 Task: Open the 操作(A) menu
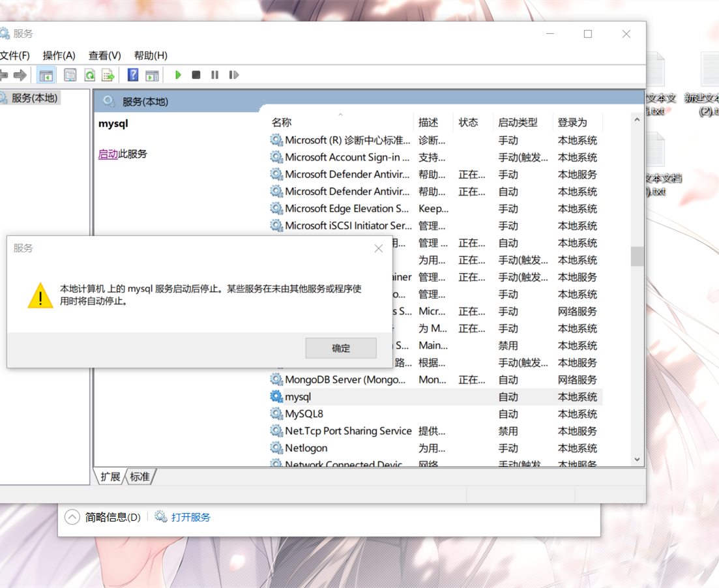tap(59, 55)
